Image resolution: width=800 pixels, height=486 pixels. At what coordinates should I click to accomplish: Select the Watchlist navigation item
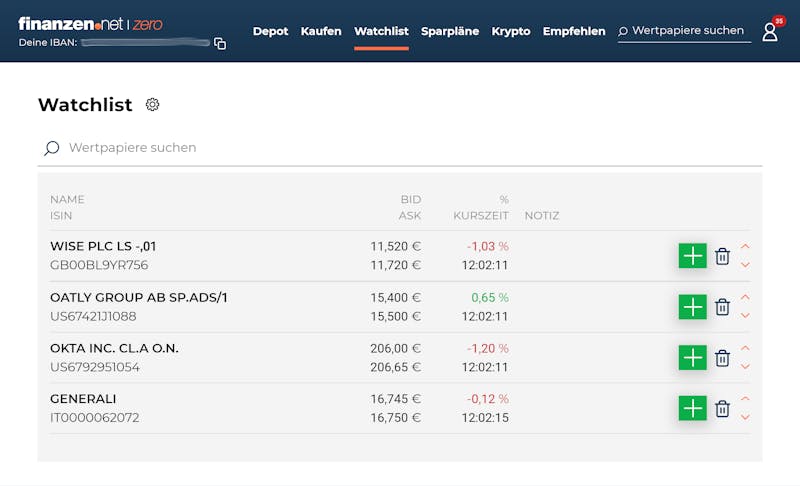pyautogui.click(x=381, y=31)
